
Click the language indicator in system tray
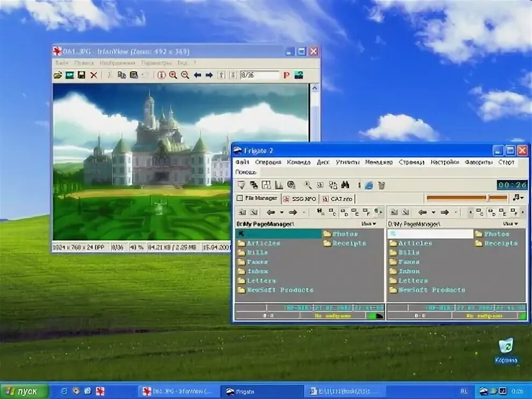[x=464, y=391]
